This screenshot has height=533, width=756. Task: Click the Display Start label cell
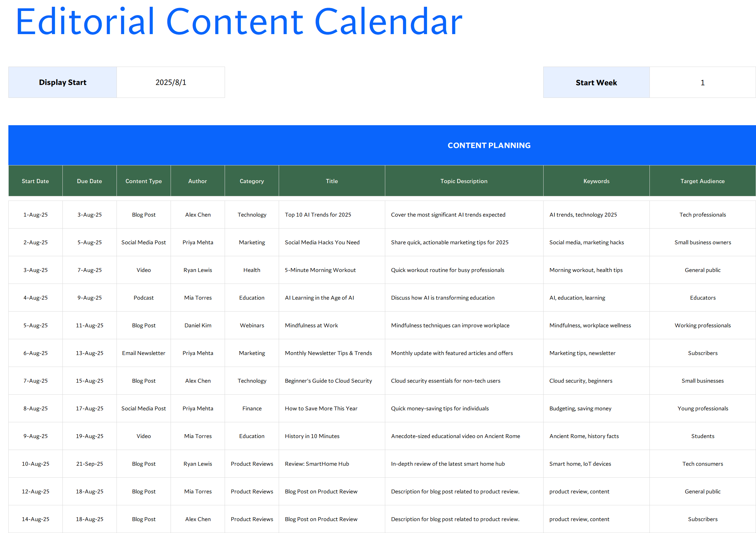(62, 82)
